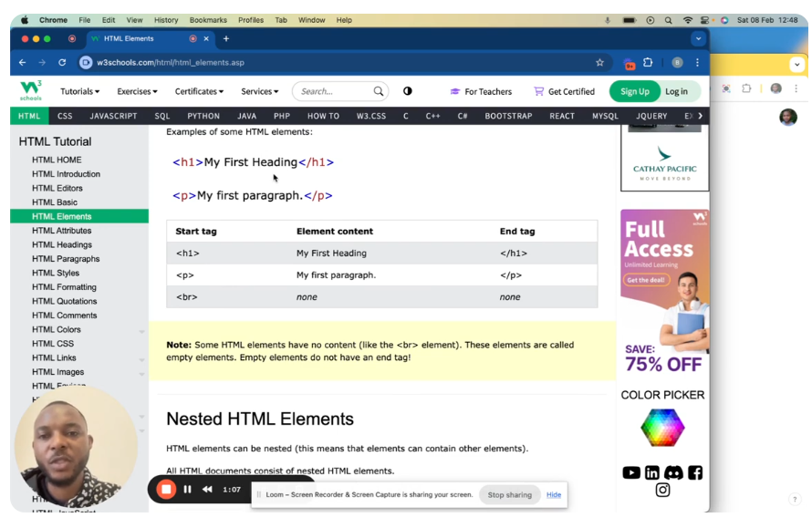Click Loom rewind button

pos(207,489)
